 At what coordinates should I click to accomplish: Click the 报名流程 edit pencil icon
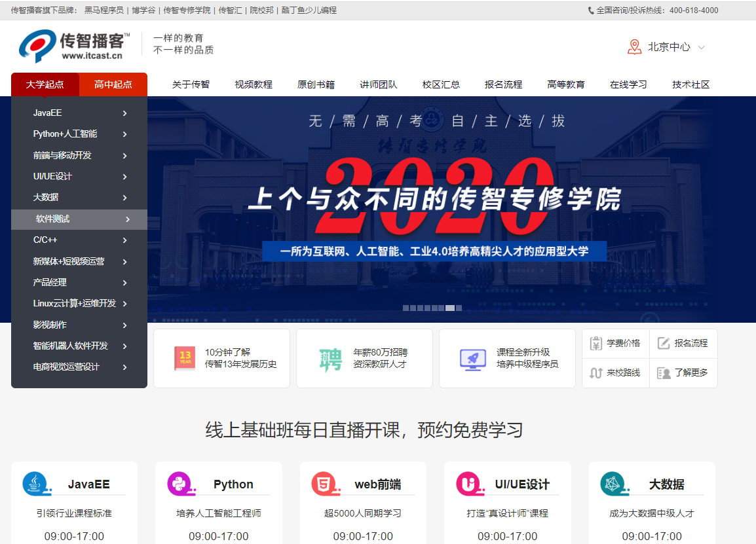point(664,344)
